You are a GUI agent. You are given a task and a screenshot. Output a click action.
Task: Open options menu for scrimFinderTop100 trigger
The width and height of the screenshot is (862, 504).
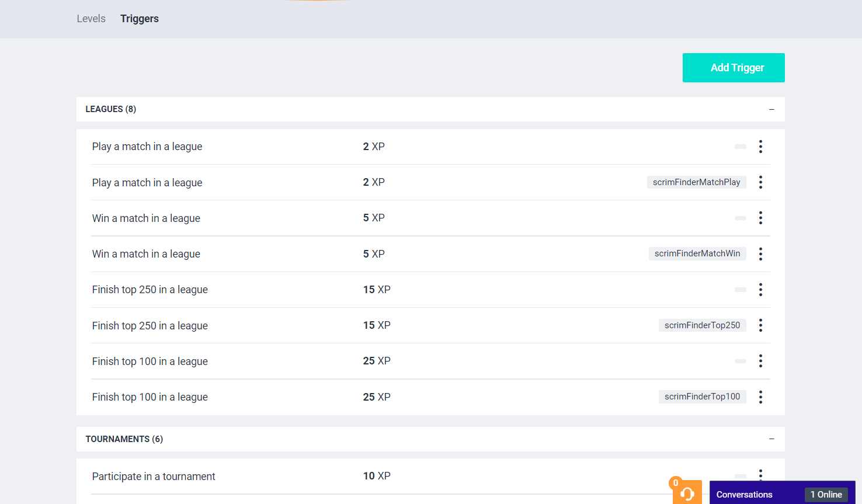point(760,397)
